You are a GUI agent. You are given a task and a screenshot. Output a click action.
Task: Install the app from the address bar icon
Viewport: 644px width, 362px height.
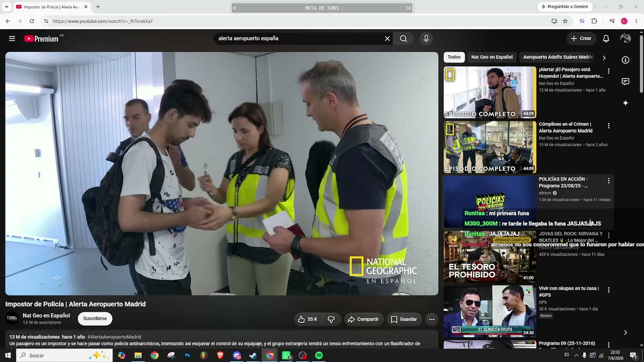[x=554, y=21]
